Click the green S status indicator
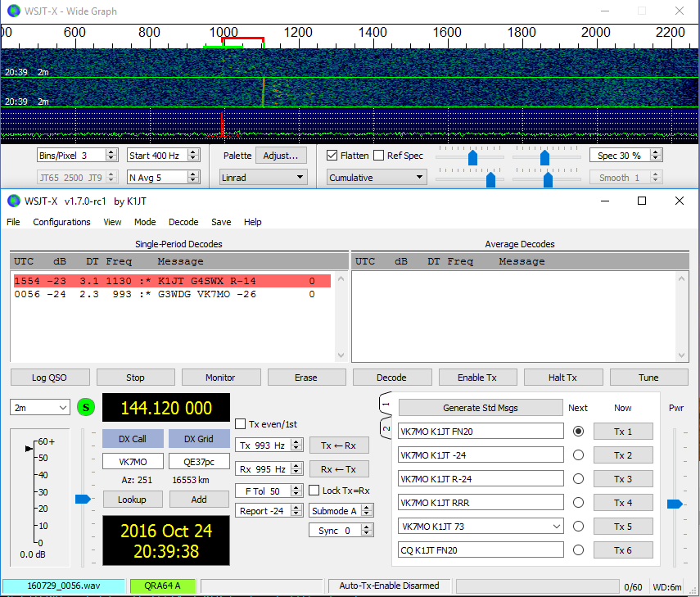This screenshot has width=700, height=597. click(x=86, y=407)
